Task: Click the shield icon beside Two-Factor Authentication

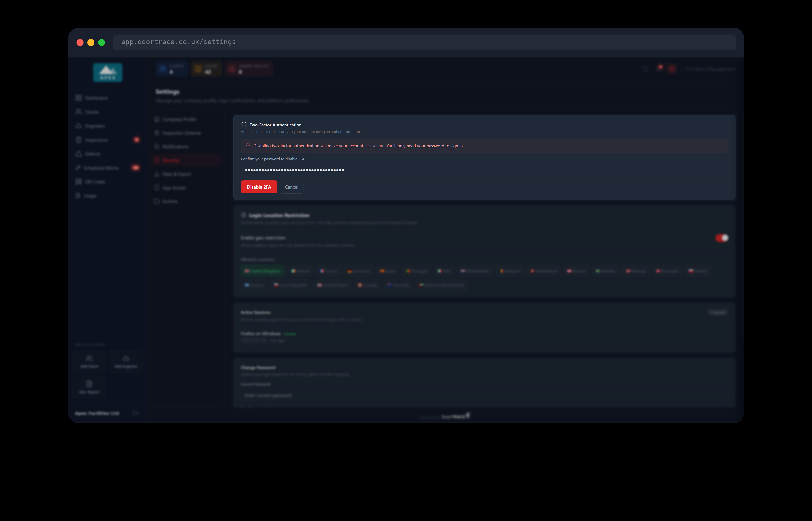Action: click(244, 124)
